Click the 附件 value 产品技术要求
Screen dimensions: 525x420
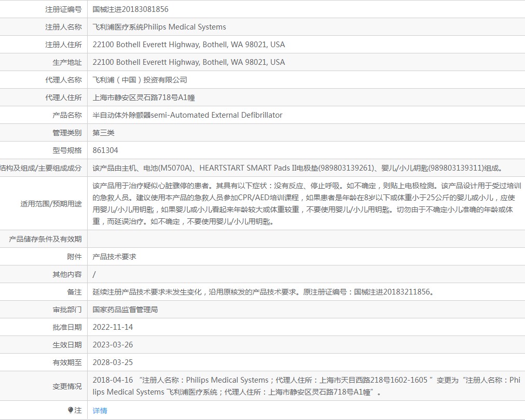(x=115, y=257)
